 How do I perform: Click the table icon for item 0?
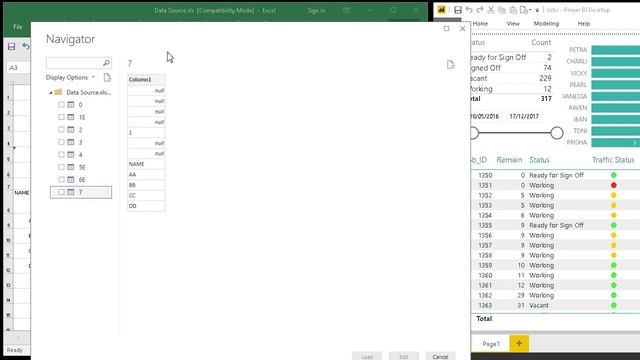pyautogui.click(x=71, y=104)
